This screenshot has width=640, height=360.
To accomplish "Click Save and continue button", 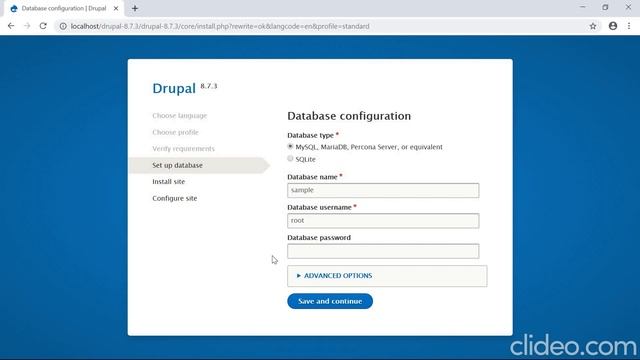I will 330,301.
